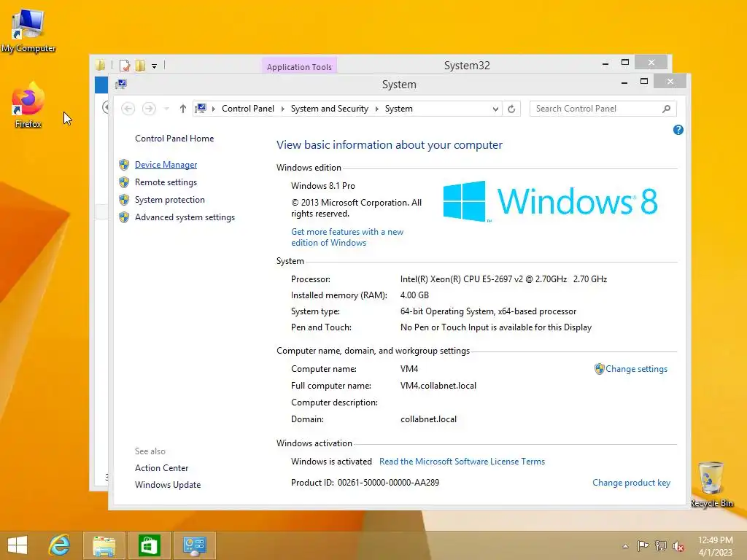Open My Computer desktop icon
The image size is (747, 560).
point(28,30)
